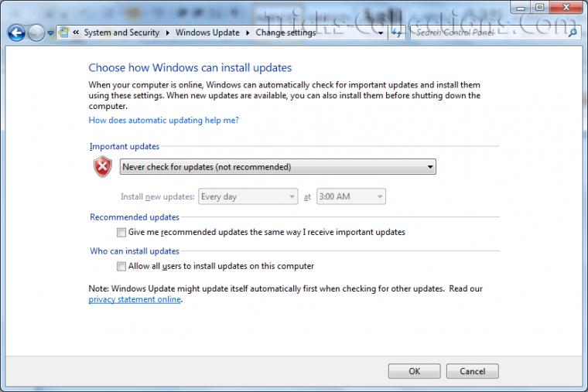Image resolution: width=588 pixels, height=392 pixels.
Task: Click 'Choose how Windows can install updates' heading
Action: click(x=190, y=68)
